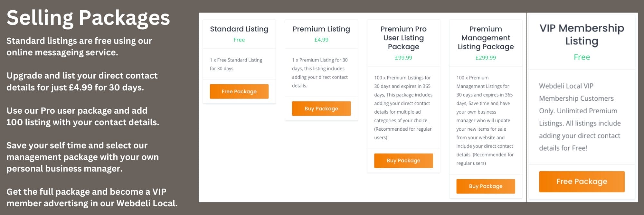This screenshot has height=215, width=644.
Task: Click '1 x Free Standard Listing' description
Action: (x=236, y=64)
